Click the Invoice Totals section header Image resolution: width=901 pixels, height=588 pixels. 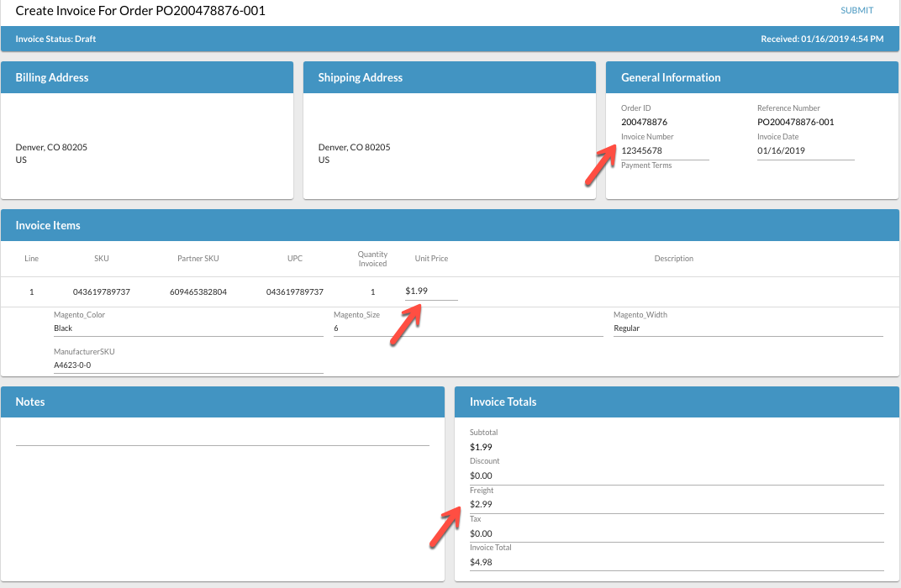click(676, 402)
